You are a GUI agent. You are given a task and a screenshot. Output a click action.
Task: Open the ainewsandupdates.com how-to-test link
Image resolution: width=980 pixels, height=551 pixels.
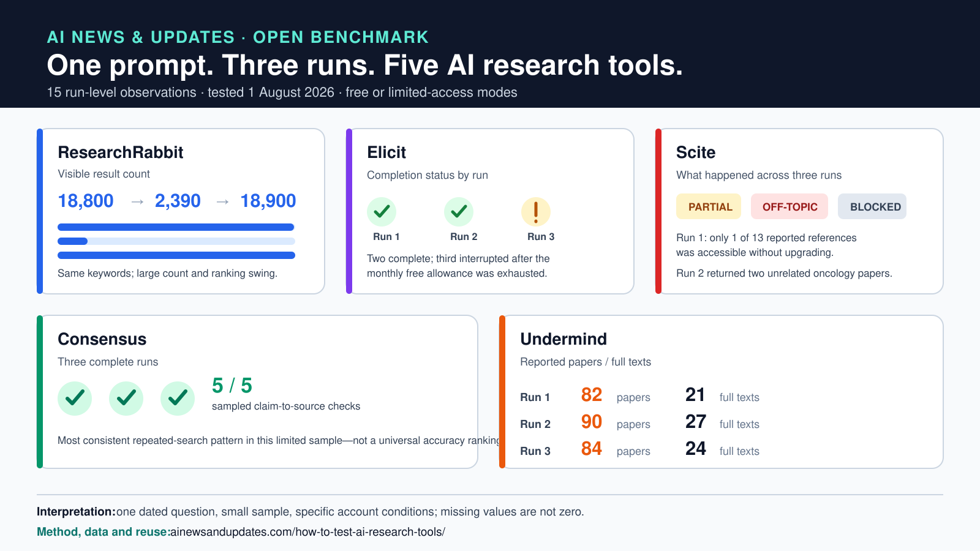(x=308, y=532)
